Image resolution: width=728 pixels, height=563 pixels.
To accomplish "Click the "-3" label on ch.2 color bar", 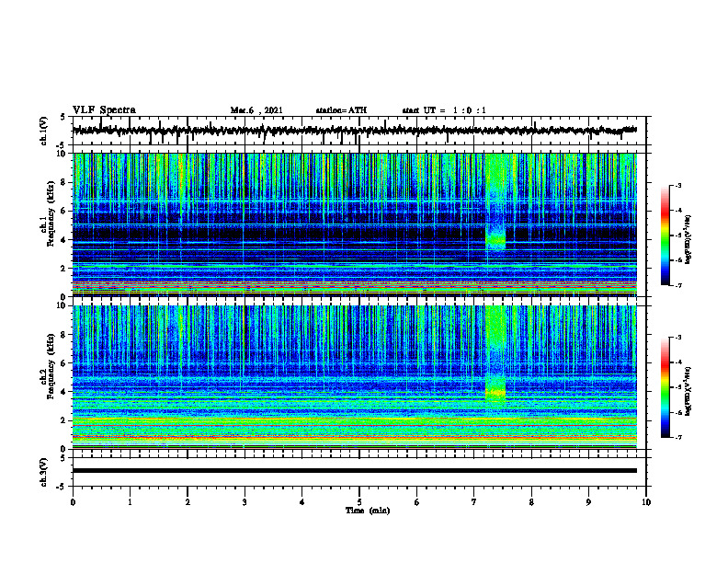I will pos(677,338).
